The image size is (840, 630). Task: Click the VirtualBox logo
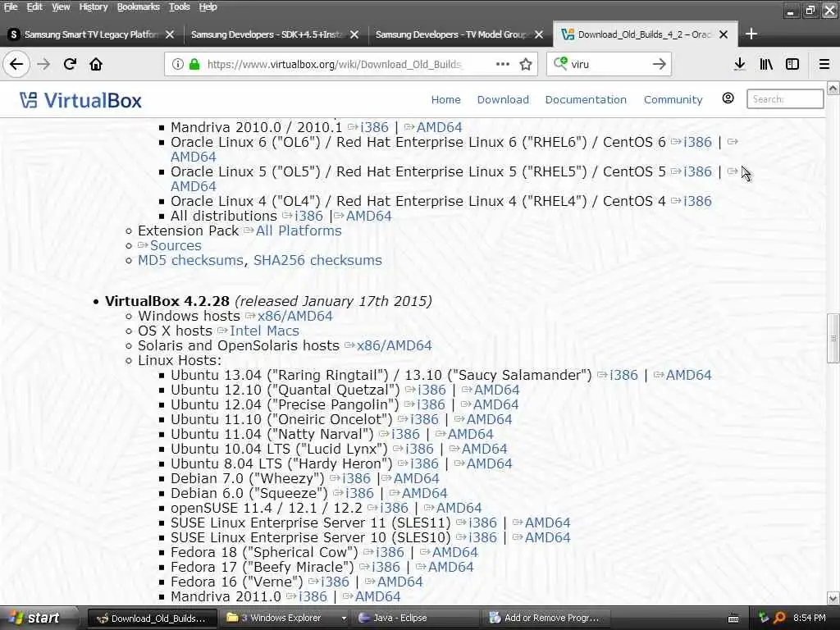coord(80,100)
